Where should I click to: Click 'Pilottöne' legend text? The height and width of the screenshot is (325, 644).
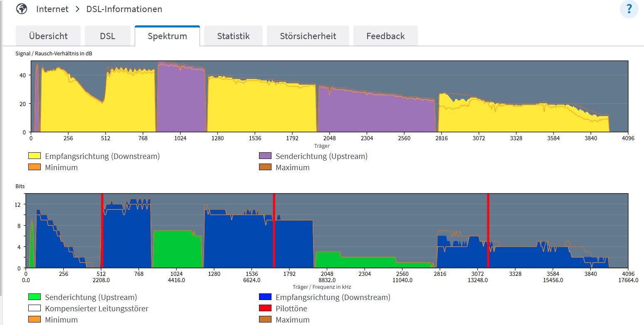tap(291, 308)
